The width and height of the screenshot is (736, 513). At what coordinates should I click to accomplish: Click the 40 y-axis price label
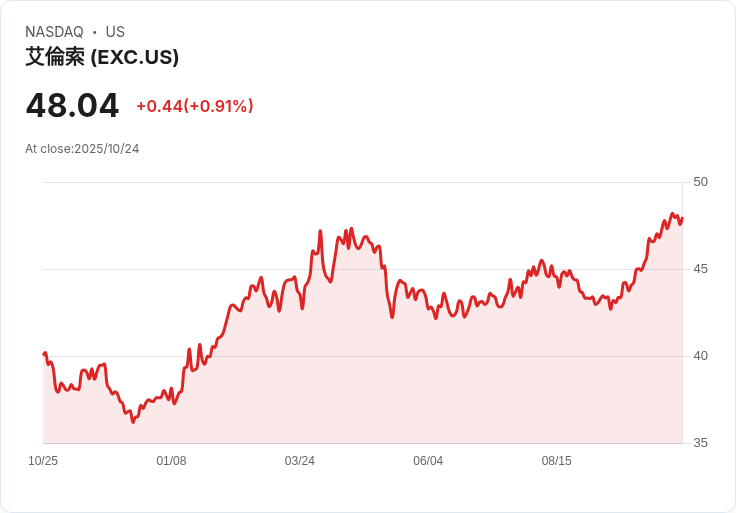pyautogui.click(x=700, y=356)
